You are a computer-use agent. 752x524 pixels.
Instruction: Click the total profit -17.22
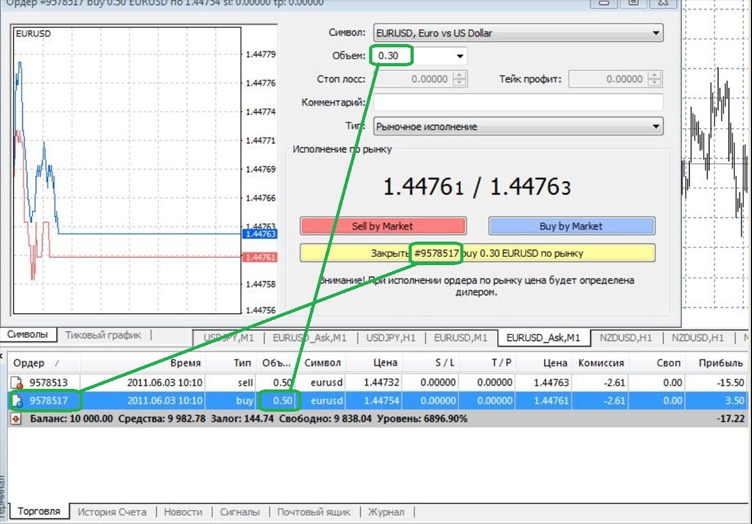click(x=730, y=419)
